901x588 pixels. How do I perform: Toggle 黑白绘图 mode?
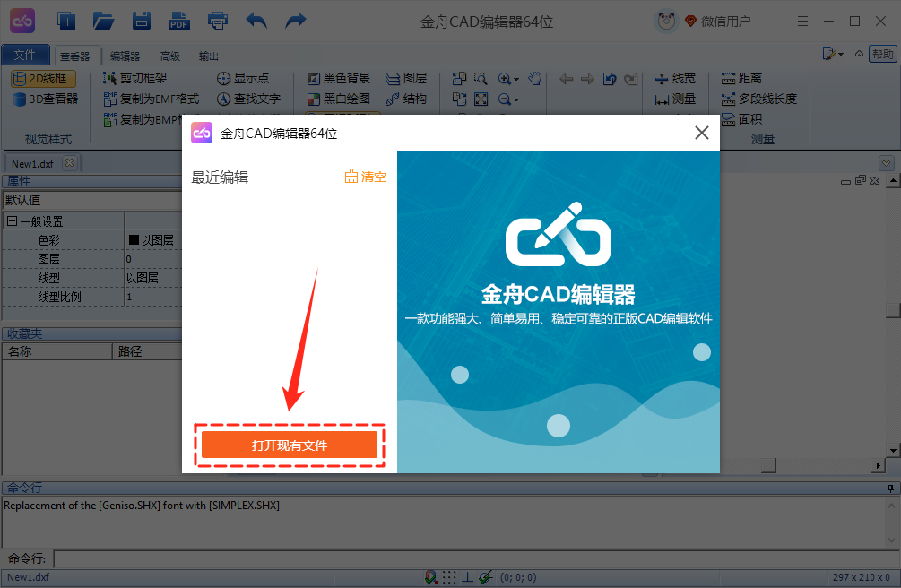(339, 99)
